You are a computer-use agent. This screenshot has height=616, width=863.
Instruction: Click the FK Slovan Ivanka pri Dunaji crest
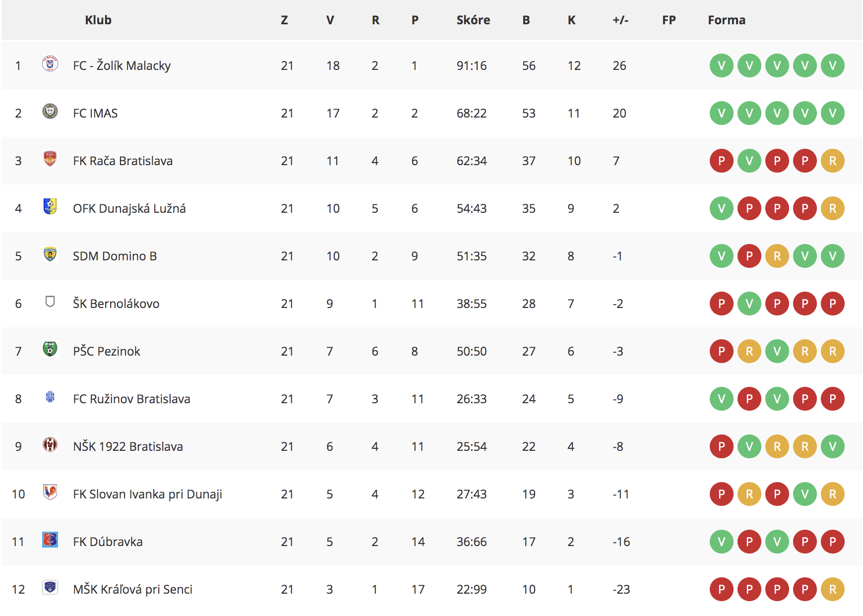tap(50, 492)
